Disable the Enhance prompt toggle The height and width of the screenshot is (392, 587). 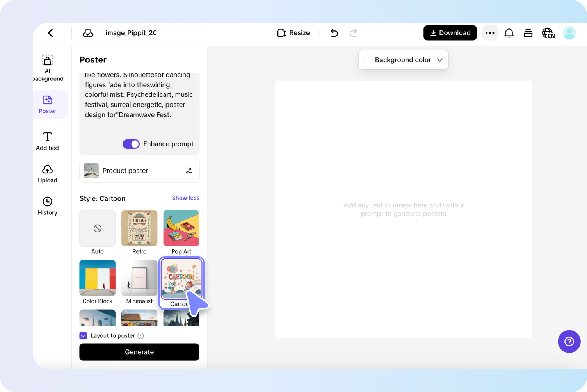click(131, 144)
